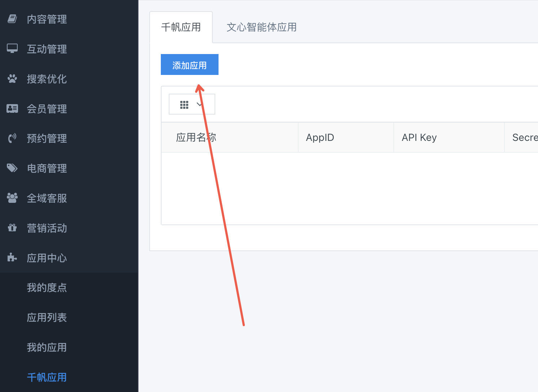The image size is (538, 392).
Task: Click the API Key column header
Action: 419,138
